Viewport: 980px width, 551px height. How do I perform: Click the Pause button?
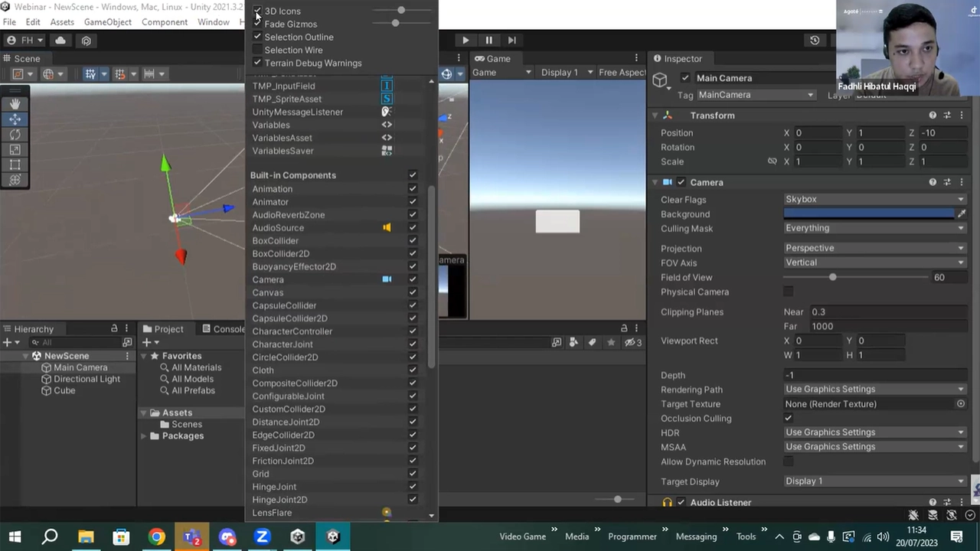(488, 40)
